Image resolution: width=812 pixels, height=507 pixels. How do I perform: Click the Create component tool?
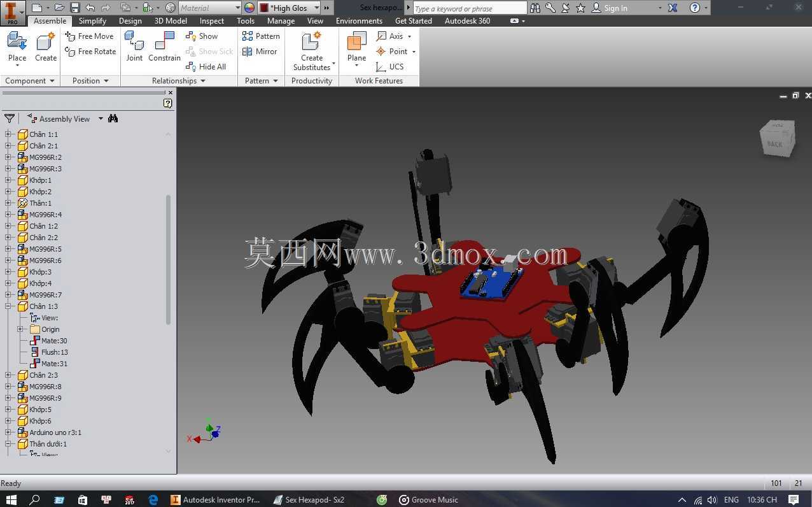click(x=46, y=48)
